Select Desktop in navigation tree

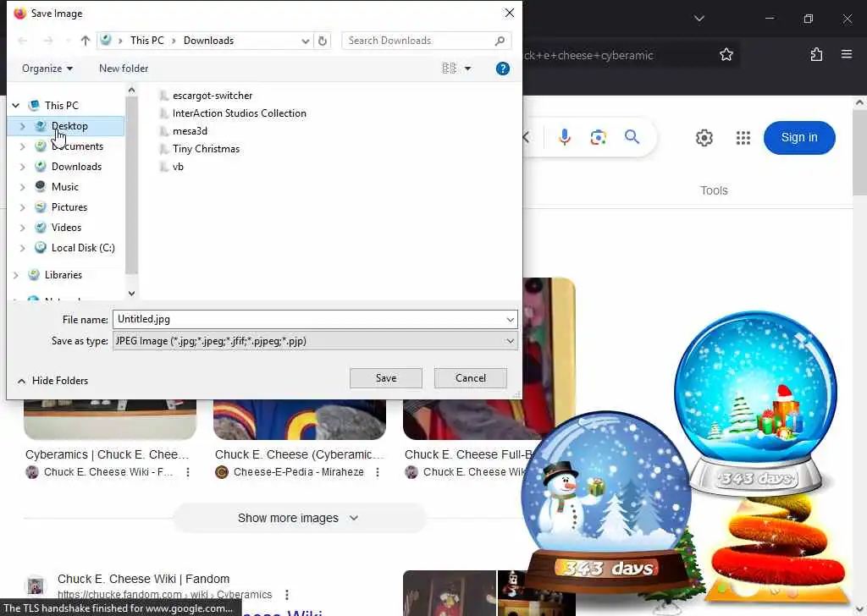tap(69, 126)
